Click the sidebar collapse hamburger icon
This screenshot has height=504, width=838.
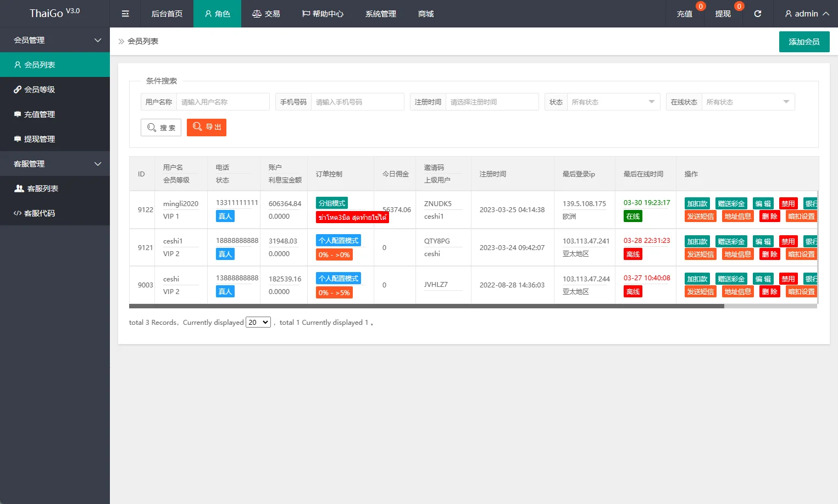point(125,14)
